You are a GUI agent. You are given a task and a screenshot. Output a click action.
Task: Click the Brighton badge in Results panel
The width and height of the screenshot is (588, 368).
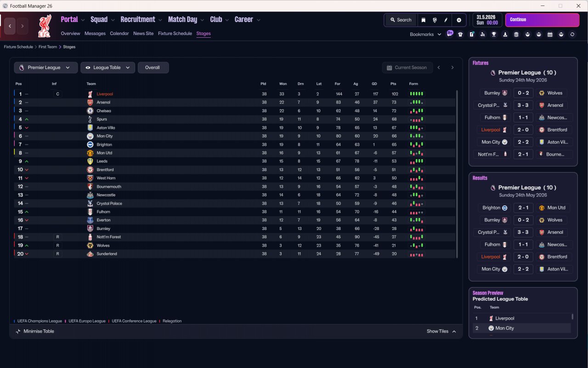(x=504, y=208)
